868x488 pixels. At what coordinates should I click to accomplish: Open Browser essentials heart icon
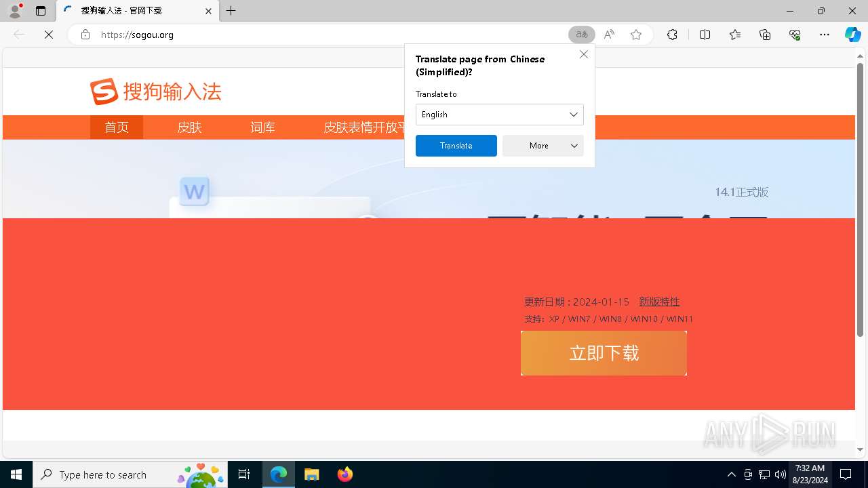[x=795, y=35]
